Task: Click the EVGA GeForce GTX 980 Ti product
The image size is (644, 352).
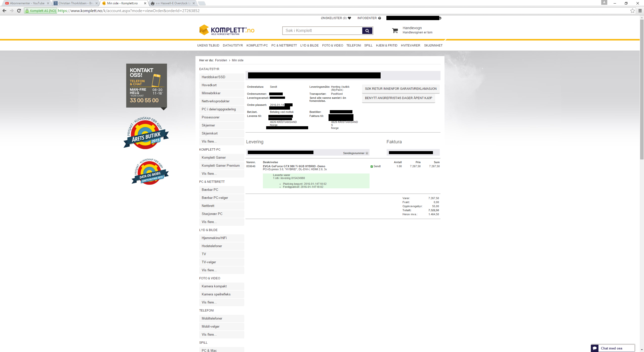Action: [294, 166]
